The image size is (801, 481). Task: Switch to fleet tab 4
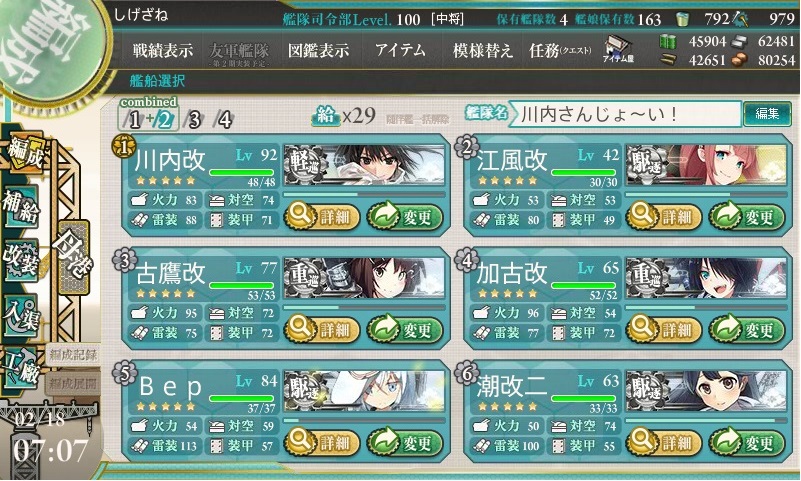225,119
